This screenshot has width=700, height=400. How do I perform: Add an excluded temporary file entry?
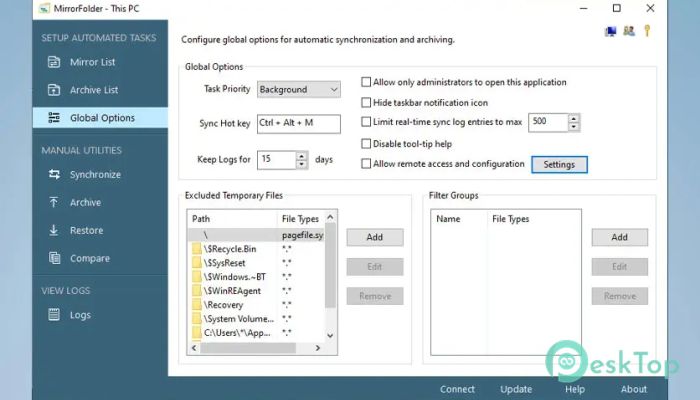(x=375, y=238)
